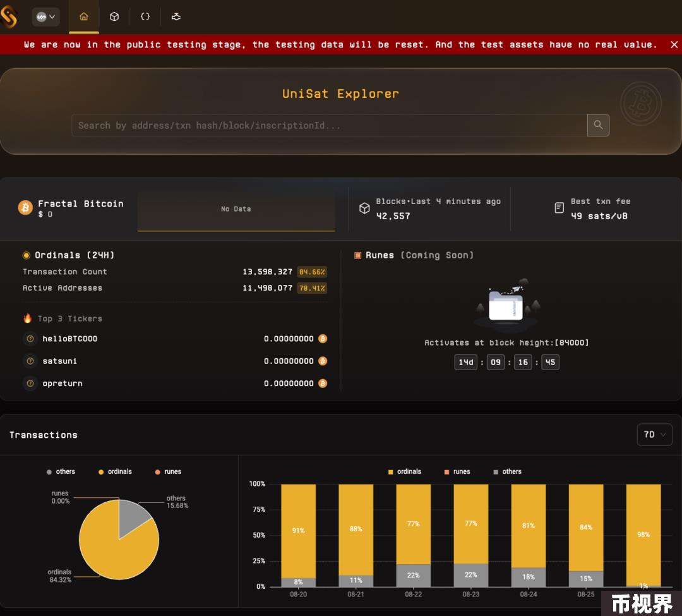Click the bitcoin icon in helloBTC000 row
This screenshot has width=682, height=616.
(x=323, y=339)
